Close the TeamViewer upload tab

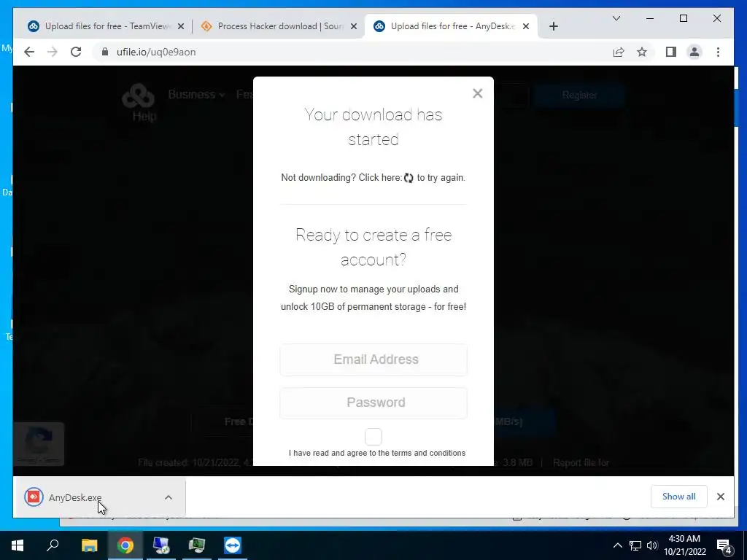[x=181, y=26]
